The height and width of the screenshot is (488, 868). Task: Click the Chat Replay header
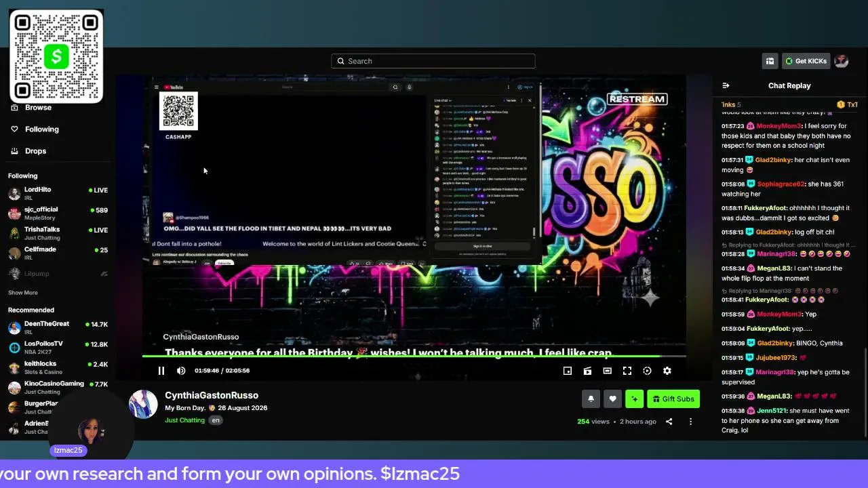point(789,85)
